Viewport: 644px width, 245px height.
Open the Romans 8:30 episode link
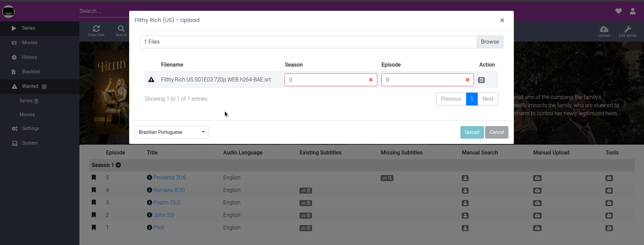(169, 190)
